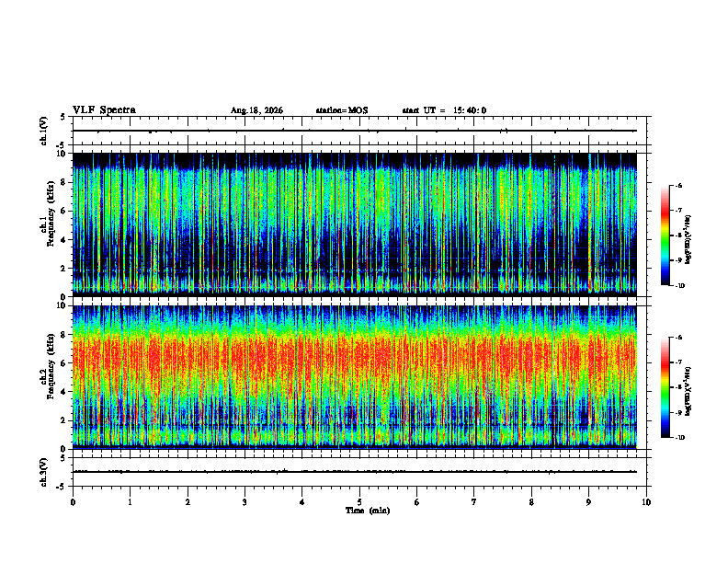Click the ch.1 frequency axis "8" tick label
Viewport: 728px width, 563px height.
(64, 182)
